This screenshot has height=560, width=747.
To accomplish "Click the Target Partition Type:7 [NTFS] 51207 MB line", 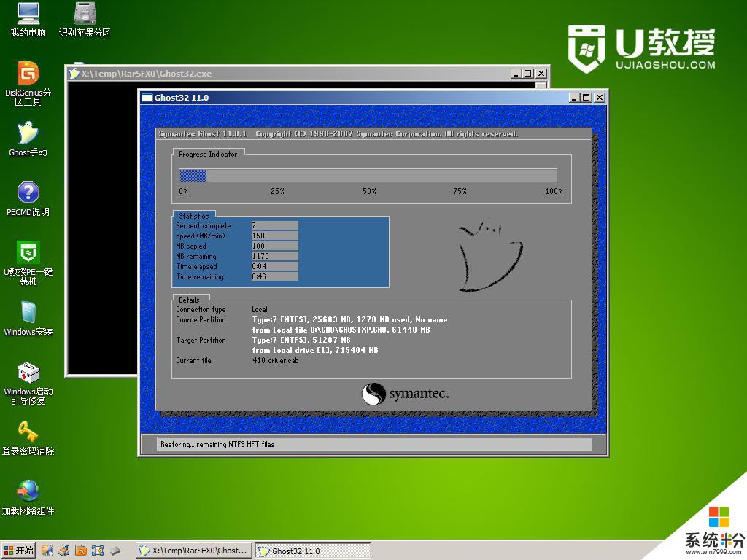I will click(x=301, y=340).
